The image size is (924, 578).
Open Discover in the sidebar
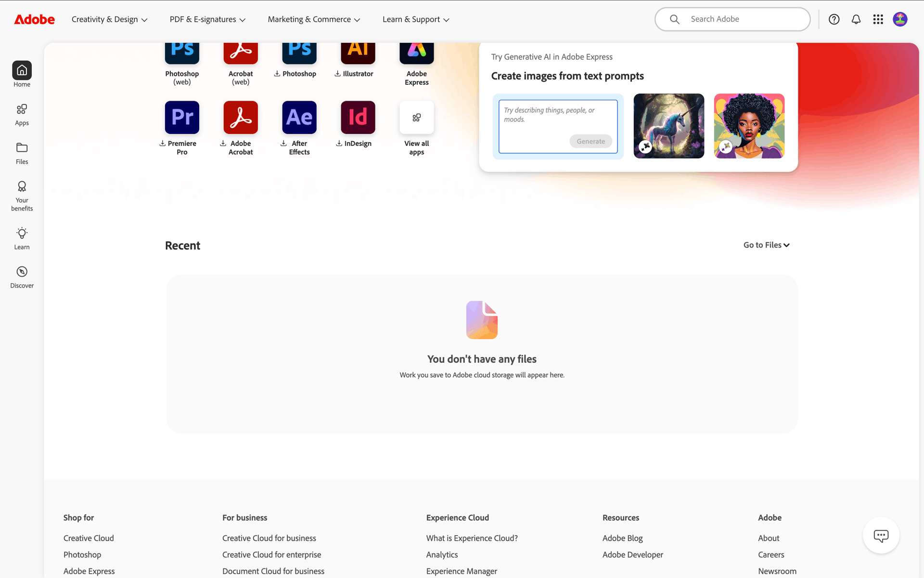[22, 277]
